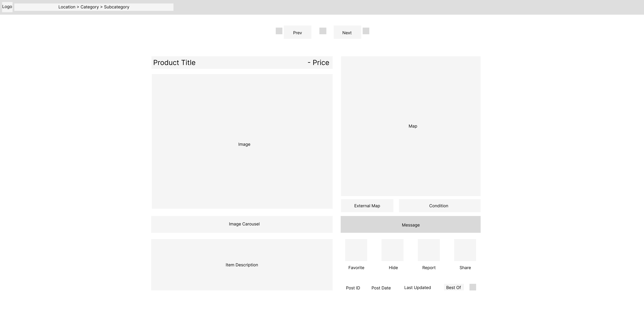
Task: Click the Share icon placeholder
Action: point(465,250)
